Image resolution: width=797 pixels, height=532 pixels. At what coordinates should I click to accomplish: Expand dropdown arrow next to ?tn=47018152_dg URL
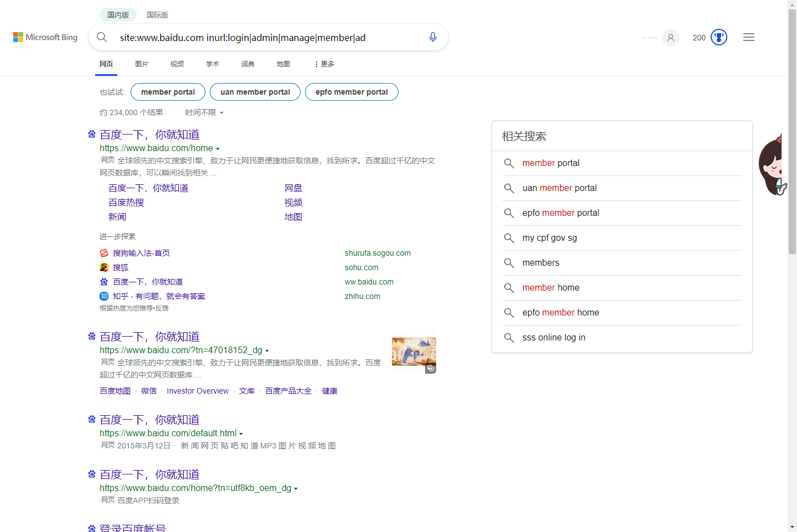click(267, 351)
